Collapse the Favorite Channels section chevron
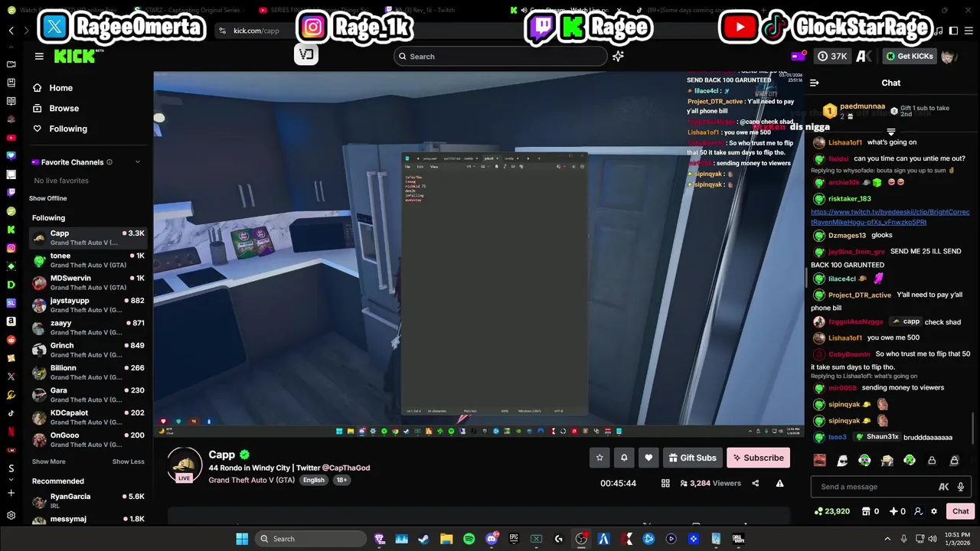Viewport: 980px width, 551px height. point(138,162)
